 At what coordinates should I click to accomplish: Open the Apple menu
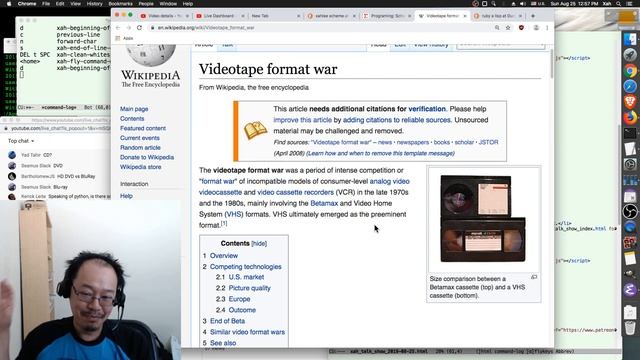tap(9, 4)
